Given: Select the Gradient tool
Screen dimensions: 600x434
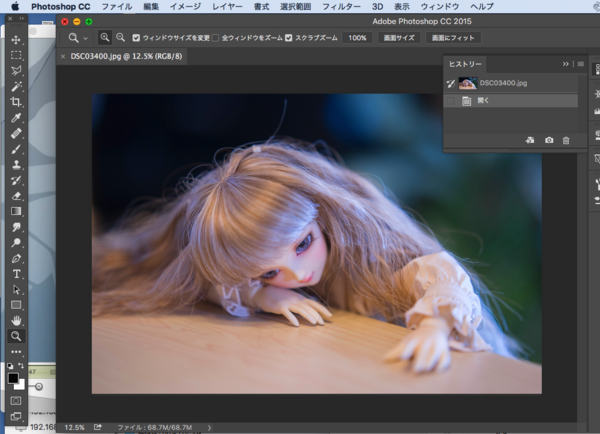Looking at the screenshot, I should pyautogui.click(x=16, y=212).
